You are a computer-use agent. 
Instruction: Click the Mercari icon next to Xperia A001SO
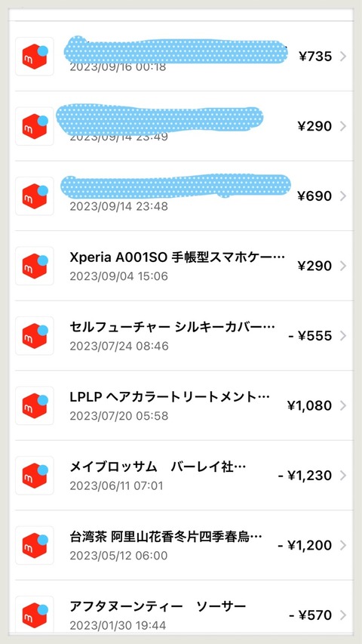(35, 266)
